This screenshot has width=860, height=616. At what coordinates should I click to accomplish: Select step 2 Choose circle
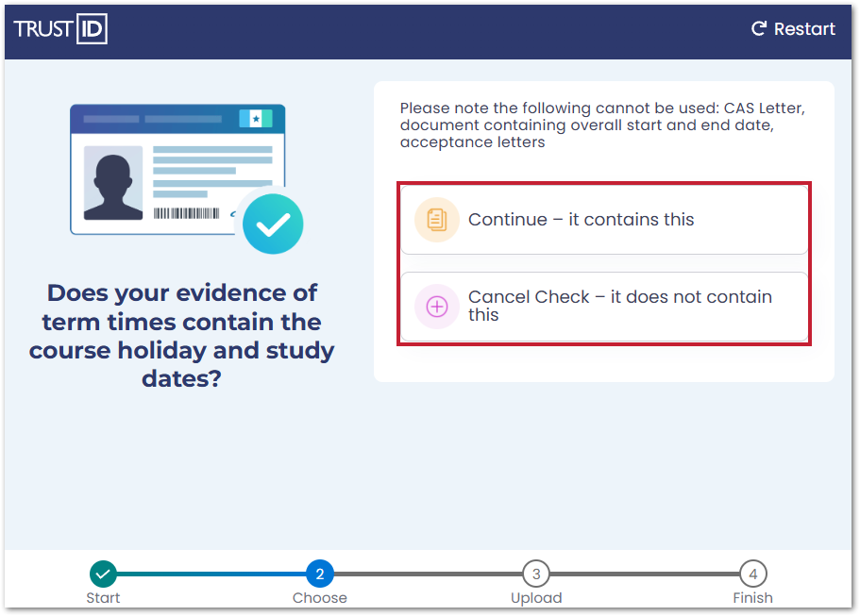(x=319, y=574)
